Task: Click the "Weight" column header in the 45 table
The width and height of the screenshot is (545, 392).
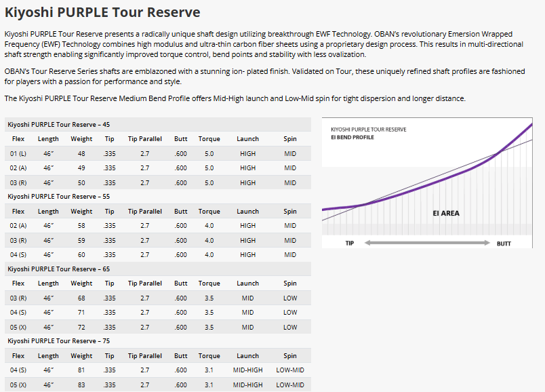Action: click(81, 139)
